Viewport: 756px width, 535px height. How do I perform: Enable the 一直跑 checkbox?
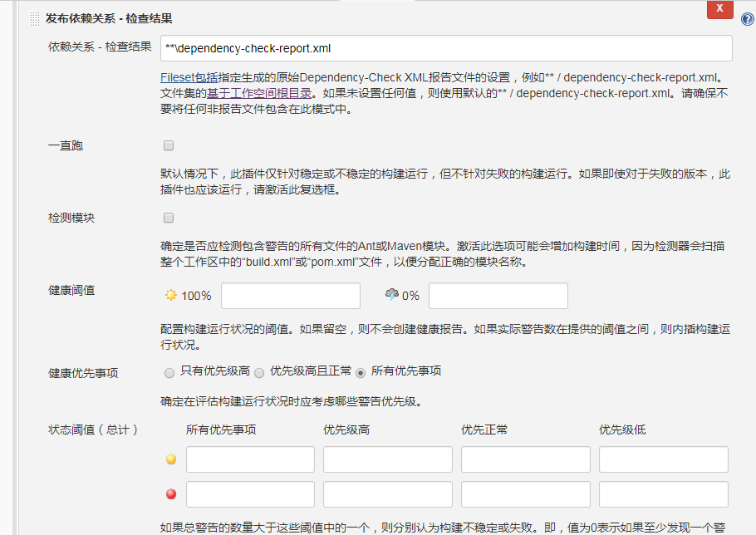169,145
